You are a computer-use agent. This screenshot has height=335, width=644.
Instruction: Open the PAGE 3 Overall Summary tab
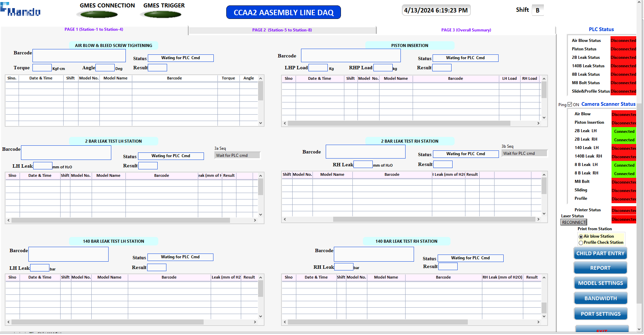[x=466, y=30]
